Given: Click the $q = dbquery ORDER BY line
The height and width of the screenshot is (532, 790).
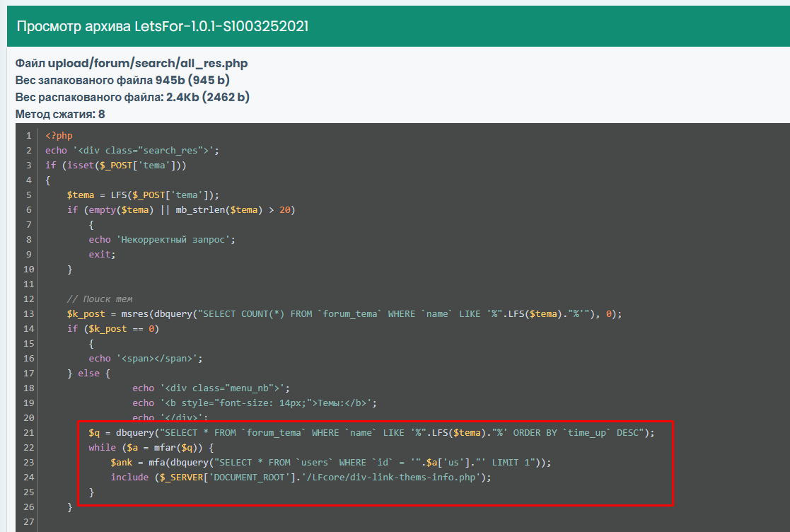Looking at the screenshot, I should [371, 433].
